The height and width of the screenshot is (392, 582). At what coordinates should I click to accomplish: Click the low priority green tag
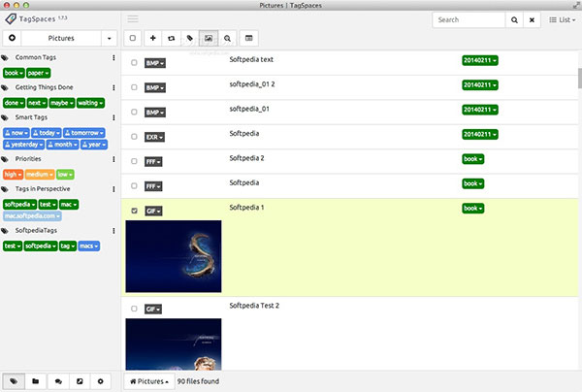(65, 174)
